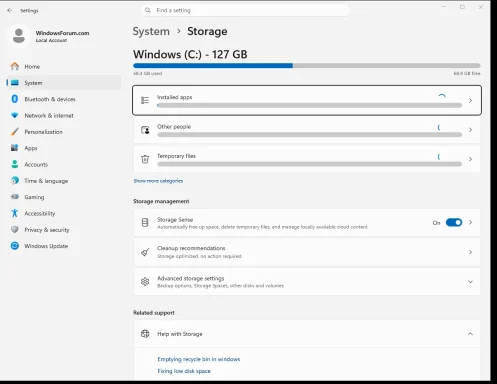Viewport: 497px width, 384px height.
Task: Click the Cleanup recommendations label
Action: pos(191,248)
